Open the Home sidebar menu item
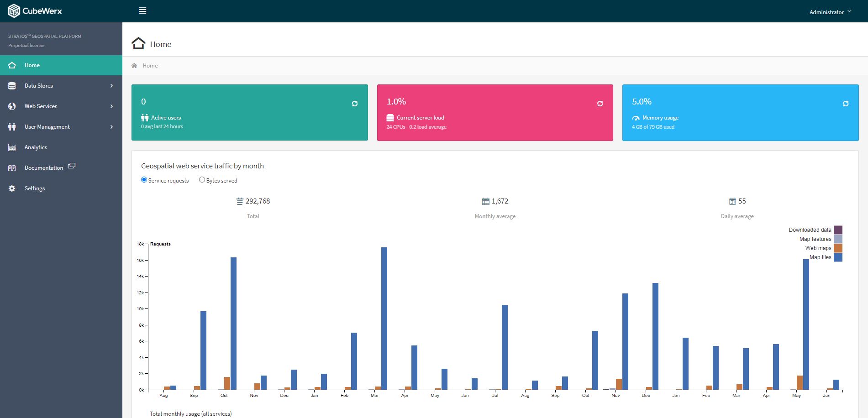This screenshot has width=868, height=418. [x=61, y=65]
